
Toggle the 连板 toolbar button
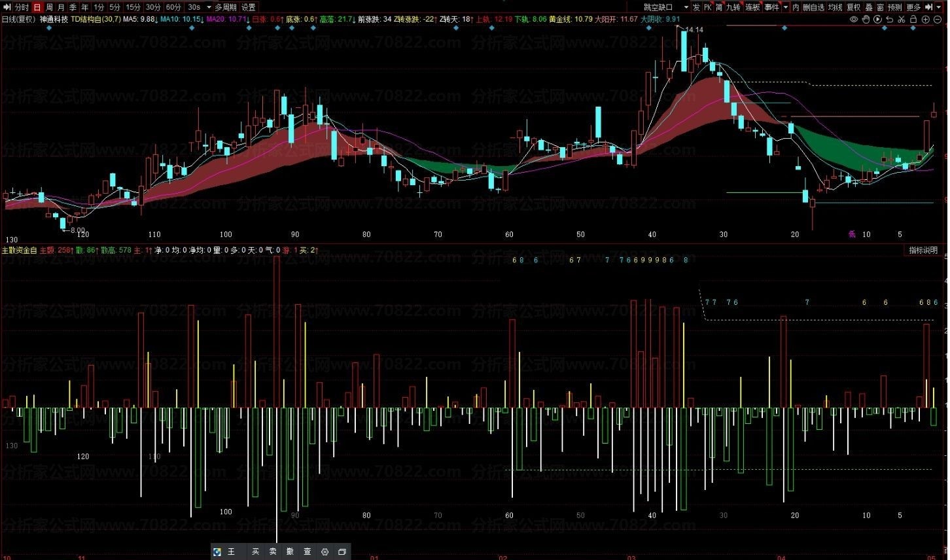point(752,7)
